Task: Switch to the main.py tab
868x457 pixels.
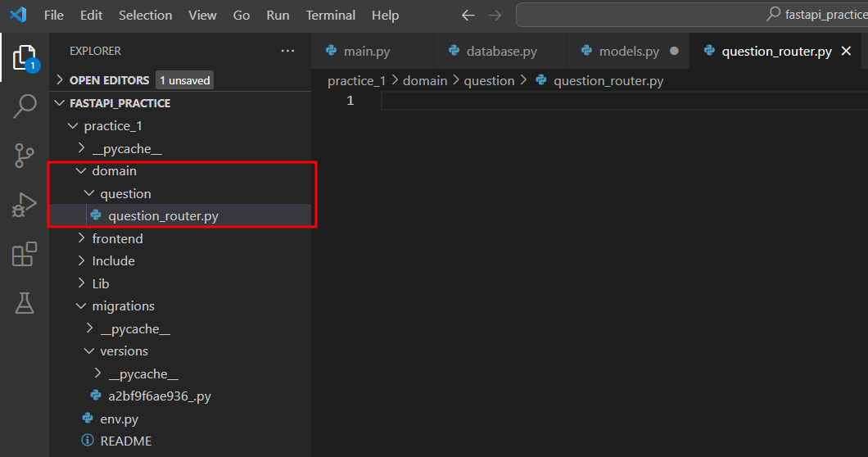Action: point(372,51)
